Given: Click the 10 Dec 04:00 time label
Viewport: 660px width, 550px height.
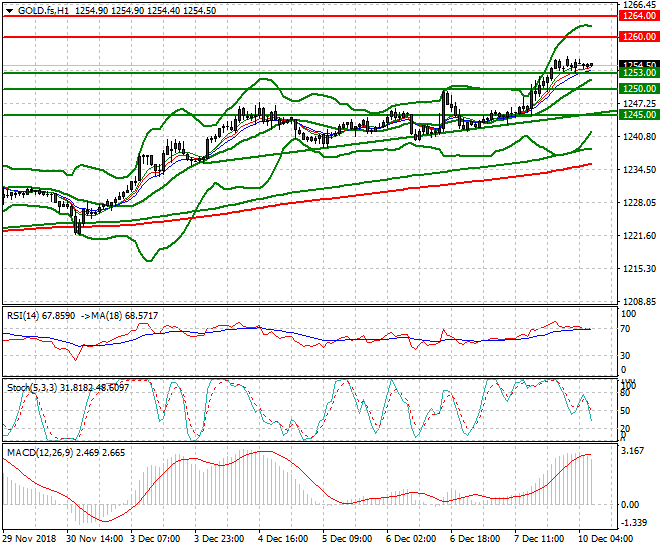Looking at the screenshot, I should coord(606,539).
